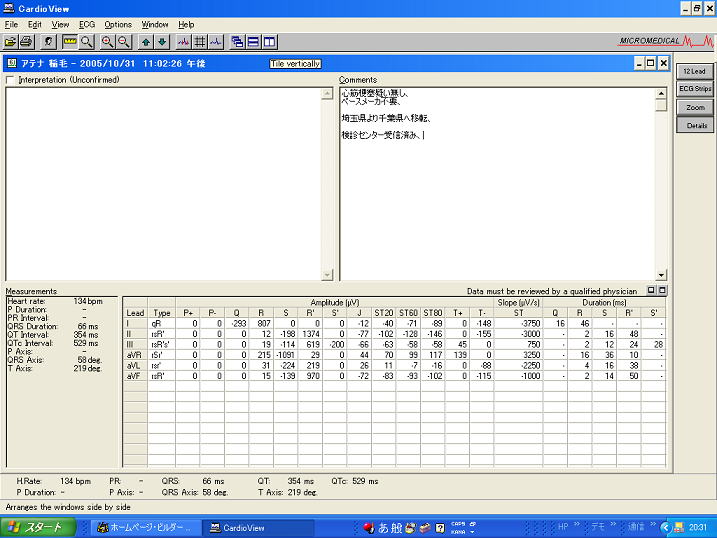
Task: Switch to ホームページ・ビルダー taskbar item
Action: [145, 528]
